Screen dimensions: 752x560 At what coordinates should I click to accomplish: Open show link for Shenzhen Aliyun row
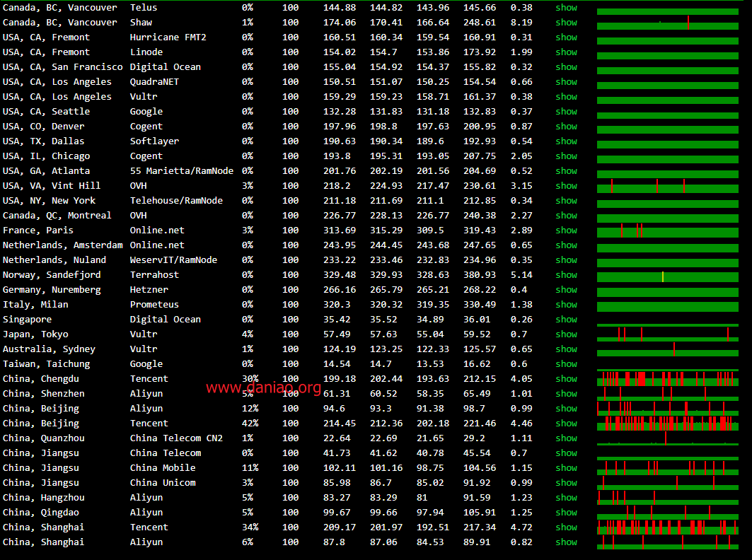[x=566, y=394]
